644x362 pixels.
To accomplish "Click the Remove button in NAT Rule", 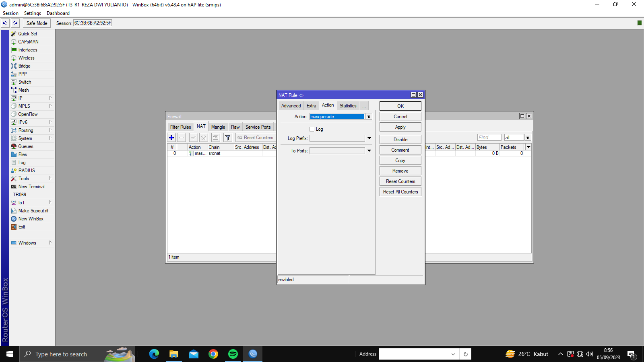I will click(x=400, y=171).
